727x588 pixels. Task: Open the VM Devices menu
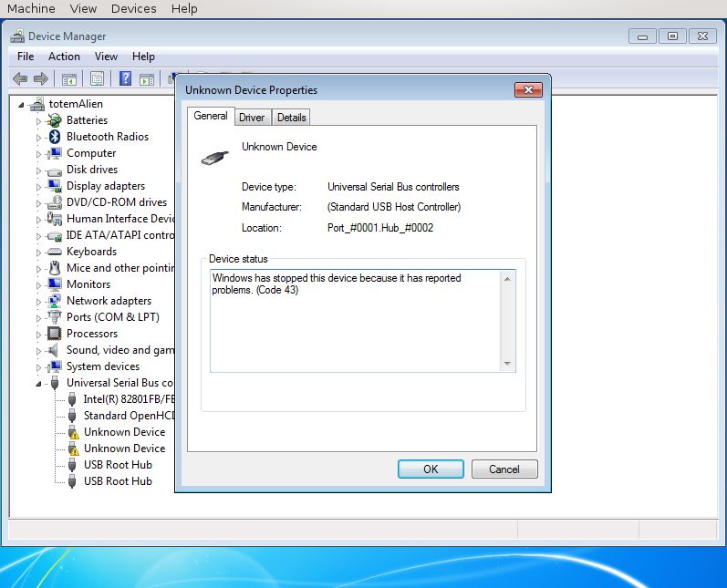click(x=133, y=8)
